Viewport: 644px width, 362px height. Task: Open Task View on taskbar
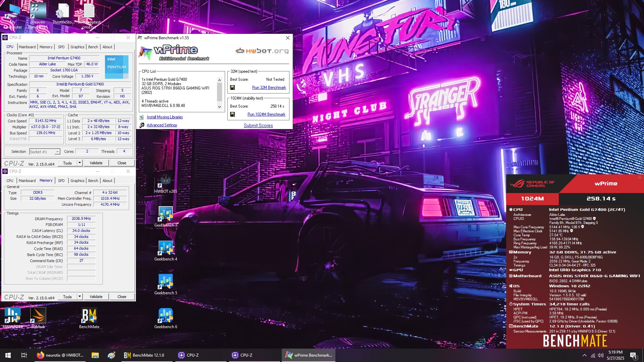pyautogui.click(x=24, y=355)
